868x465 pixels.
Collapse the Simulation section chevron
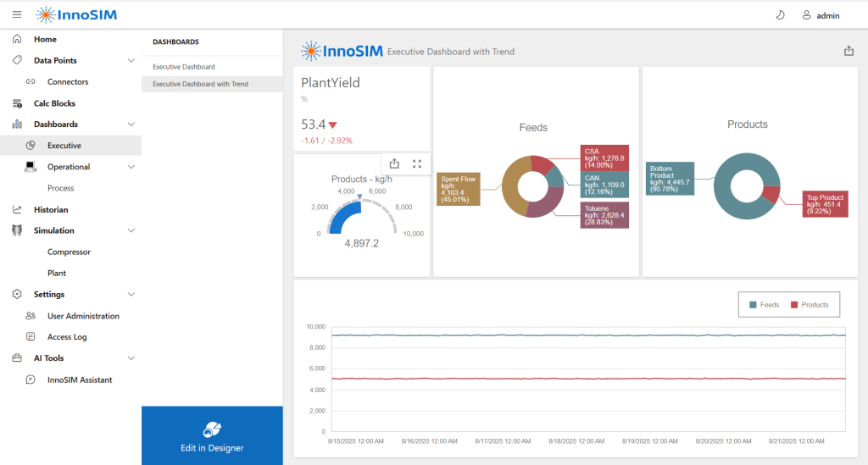coord(131,230)
